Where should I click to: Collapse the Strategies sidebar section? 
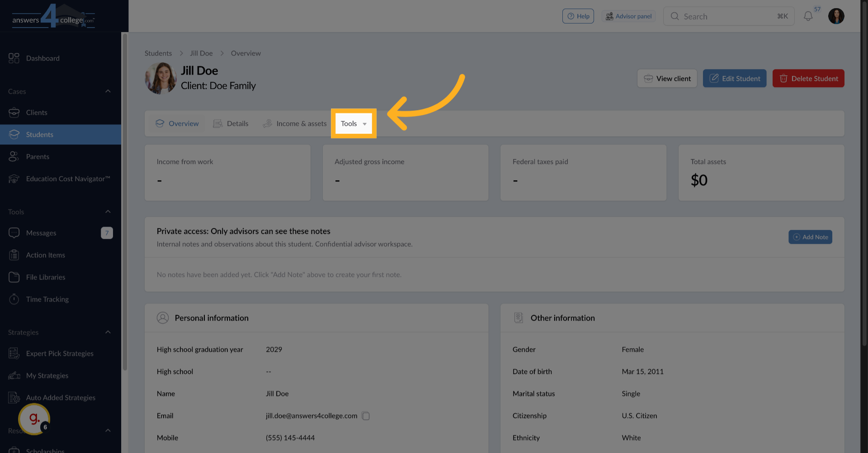click(x=108, y=332)
